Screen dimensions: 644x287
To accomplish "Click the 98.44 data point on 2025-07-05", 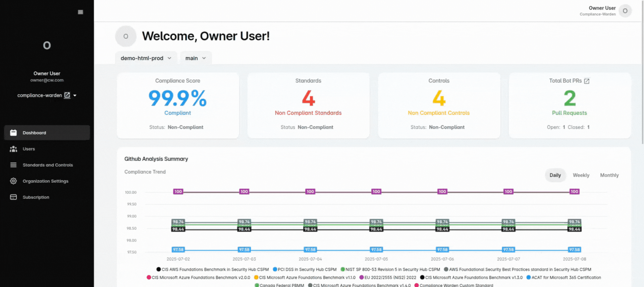I will click(376, 229).
